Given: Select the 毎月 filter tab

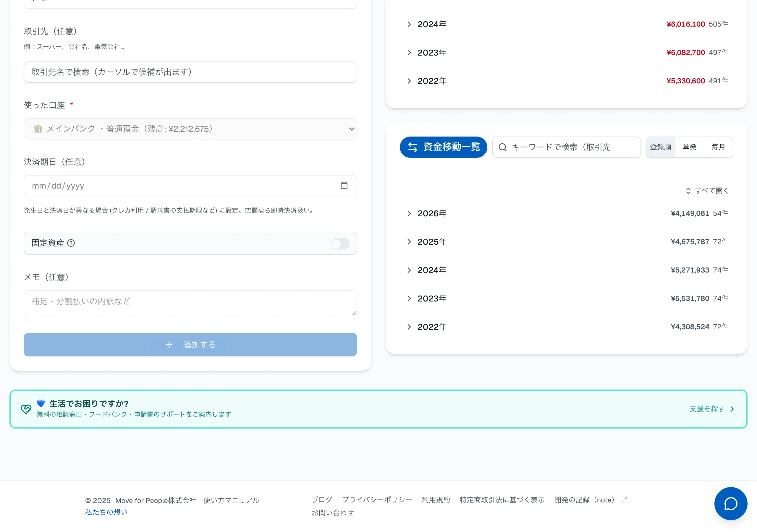Looking at the screenshot, I should click(718, 147).
